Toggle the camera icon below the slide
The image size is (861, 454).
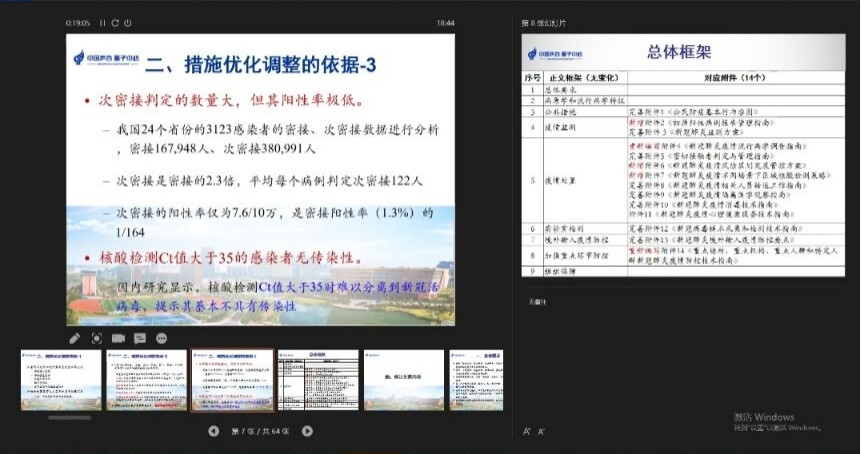pyautogui.click(x=119, y=338)
